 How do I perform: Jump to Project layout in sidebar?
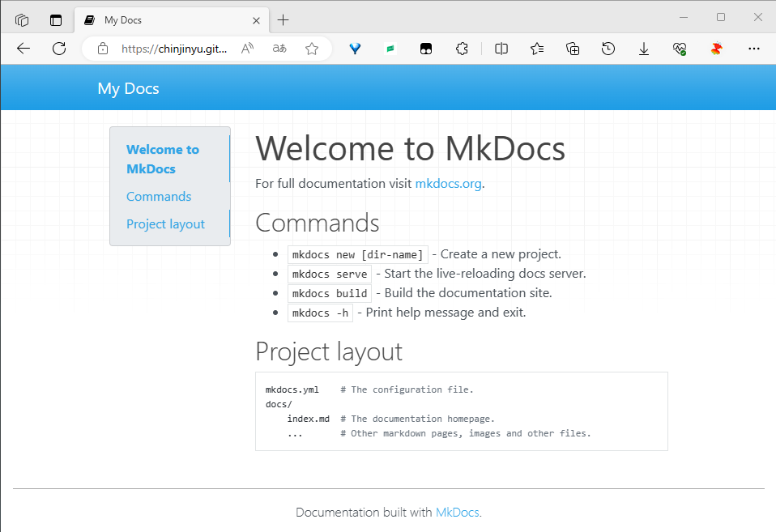[x=165, y=224]
